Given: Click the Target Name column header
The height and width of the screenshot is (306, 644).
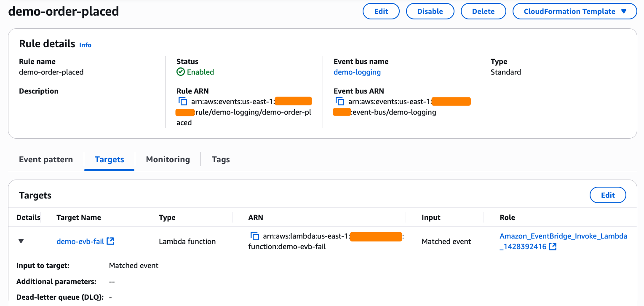Looking at the screenshot, I should [79, 217].
